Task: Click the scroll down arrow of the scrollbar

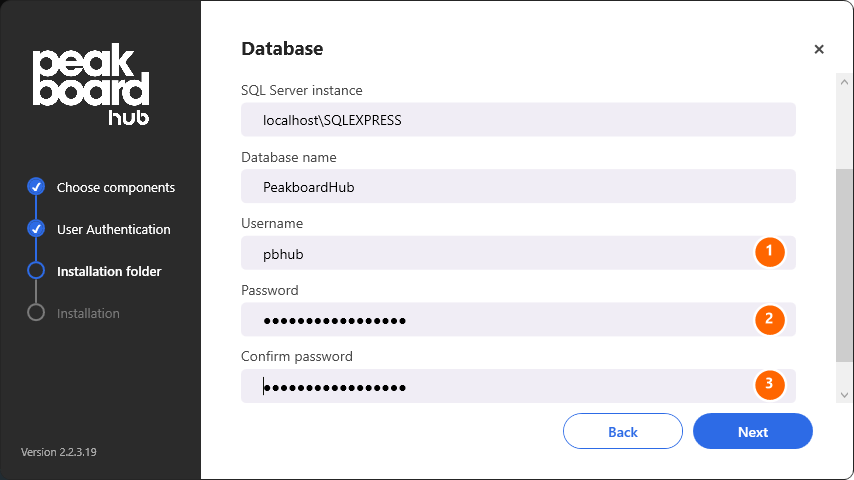Action: point(844,395)
